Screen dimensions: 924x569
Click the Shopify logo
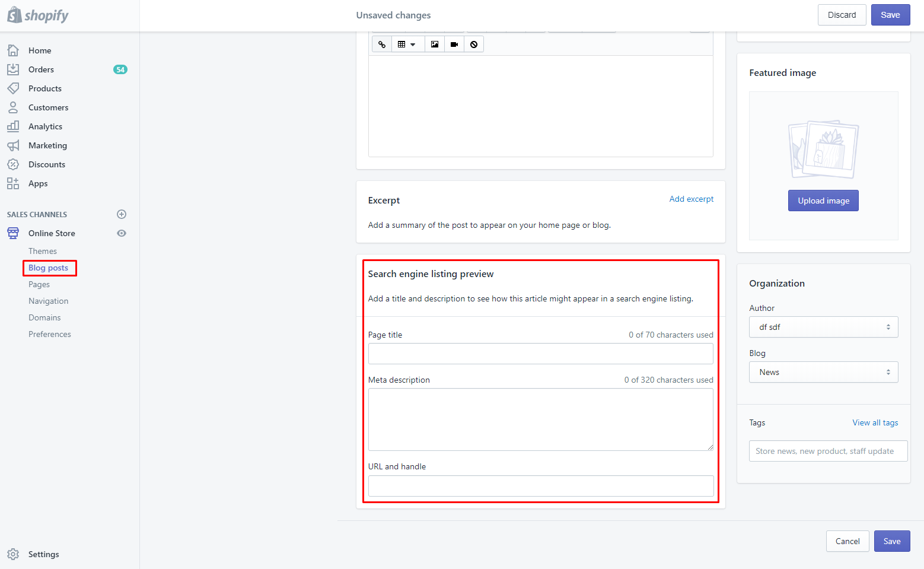tap(38, 15)
